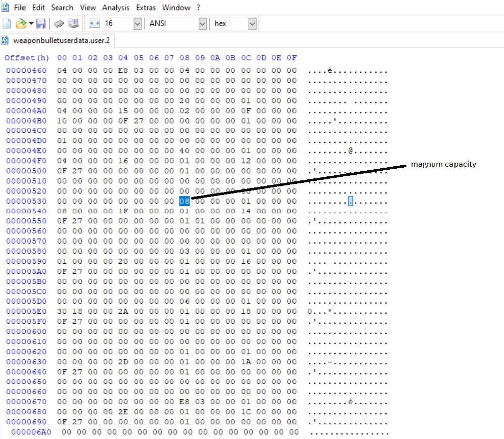Open the Extras menu
Image resolution: width=504 pixels, height=439 pixels.
tap(146, 8)
